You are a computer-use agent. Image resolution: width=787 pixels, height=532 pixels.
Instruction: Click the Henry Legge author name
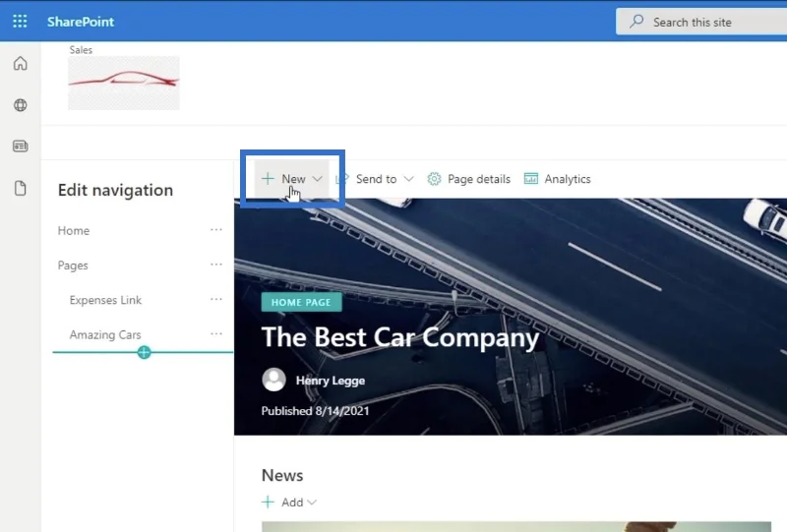(x=331, y=381)
